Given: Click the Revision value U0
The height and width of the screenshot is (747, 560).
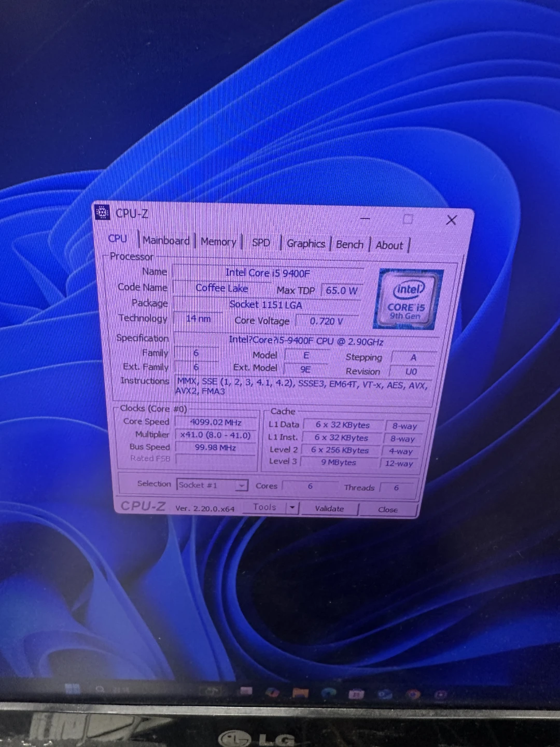Looking at the screenshot, I should click(411, 371).
